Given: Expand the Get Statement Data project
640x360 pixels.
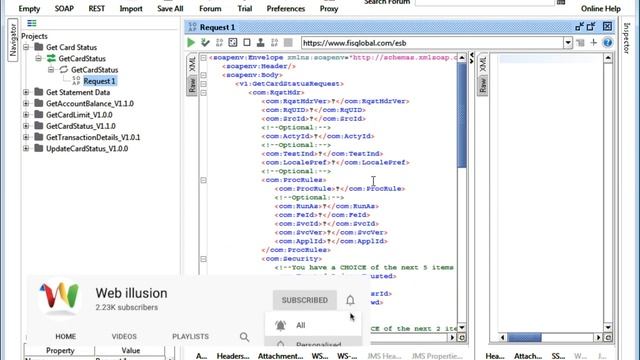Looking at the screenshot, I should coord(26,92).
